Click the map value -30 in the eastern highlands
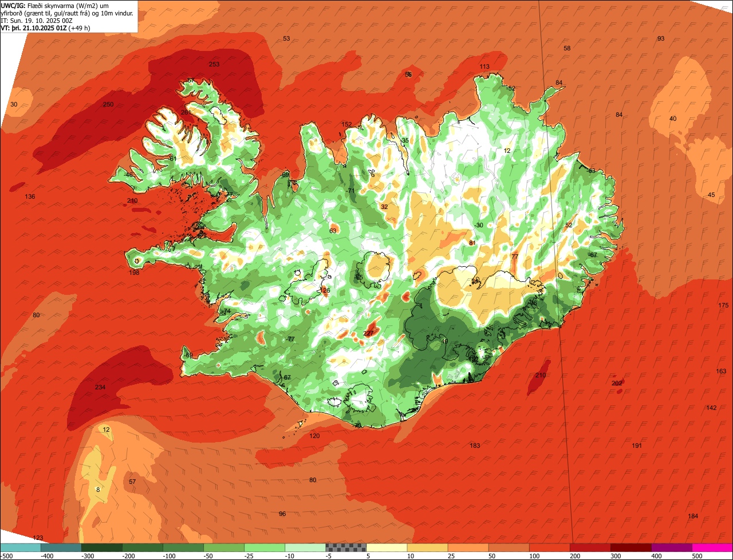The height and width of the screenshot is (560, 733). (479, 225)
